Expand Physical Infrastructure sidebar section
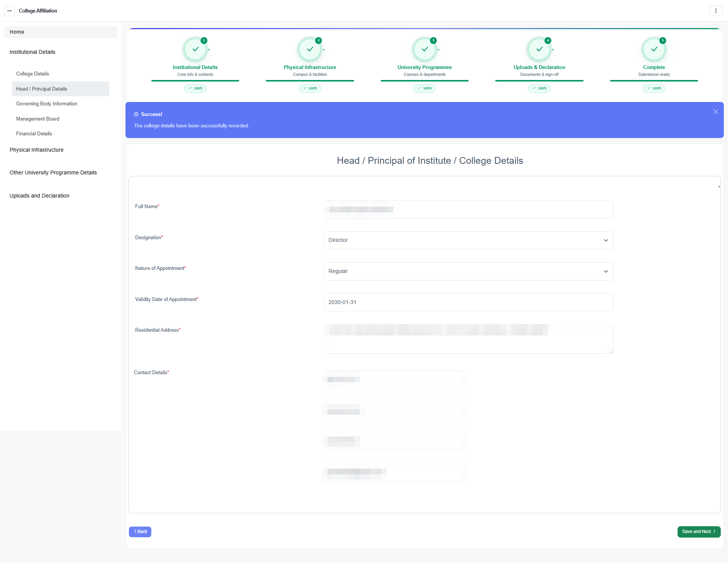Viewport: 728px width, 563px height. [36, 150]
